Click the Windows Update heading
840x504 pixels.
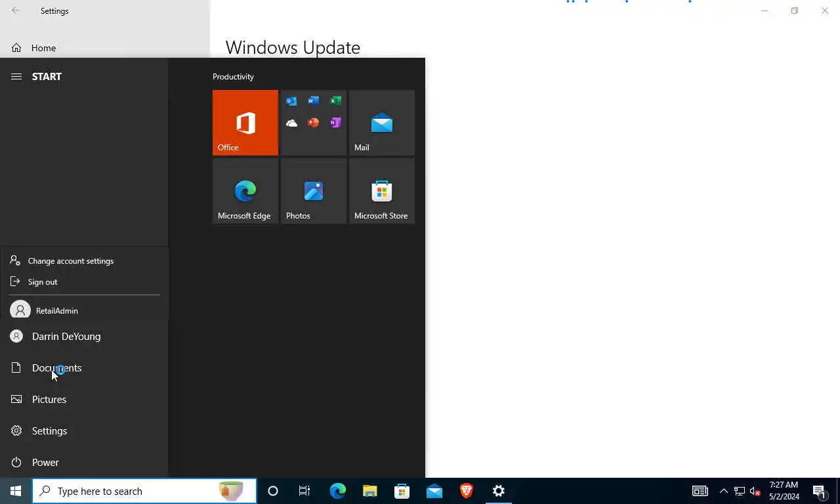pos(293,47)
